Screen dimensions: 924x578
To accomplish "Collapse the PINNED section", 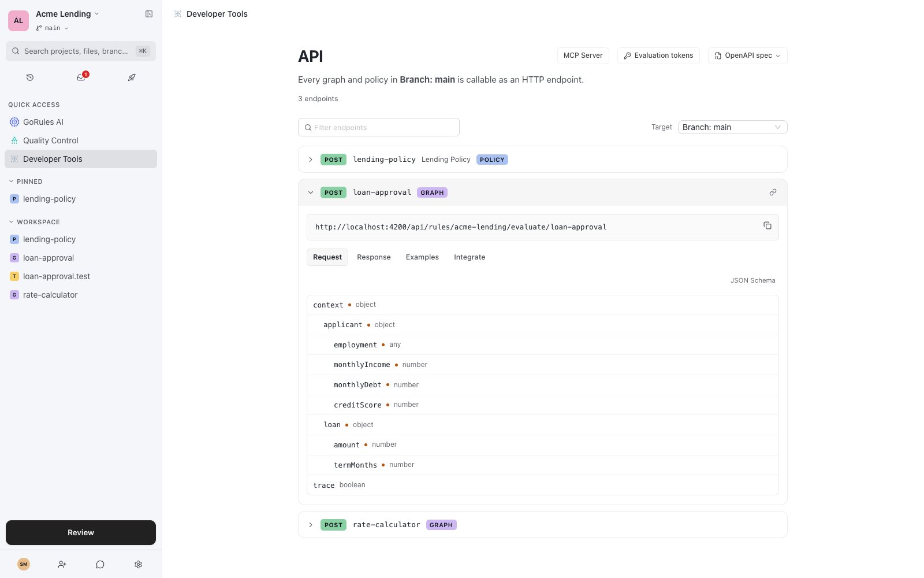I will pos(25,181).
